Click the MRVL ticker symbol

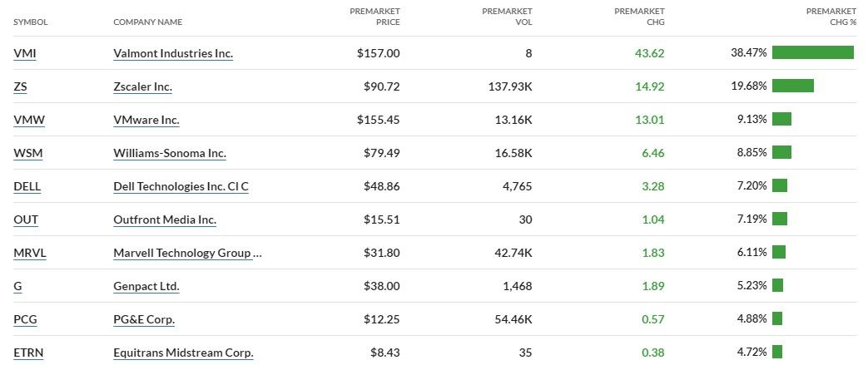click(30, 253)
